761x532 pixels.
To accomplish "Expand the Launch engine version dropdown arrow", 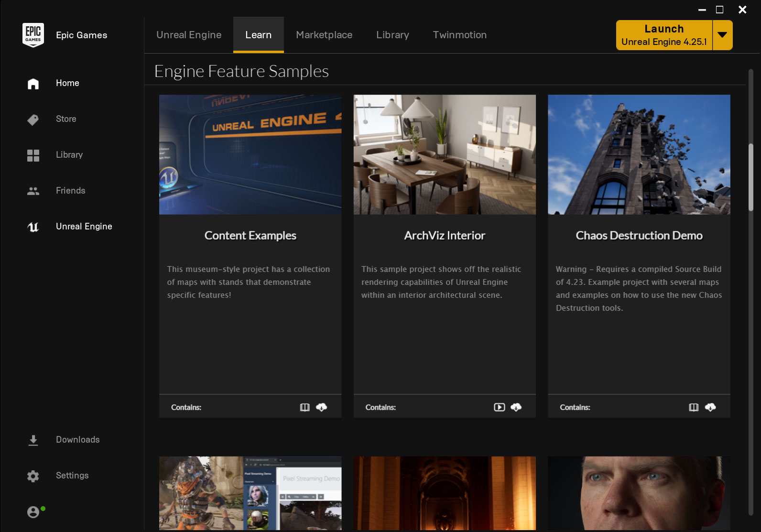I will [x=722, y=35].
